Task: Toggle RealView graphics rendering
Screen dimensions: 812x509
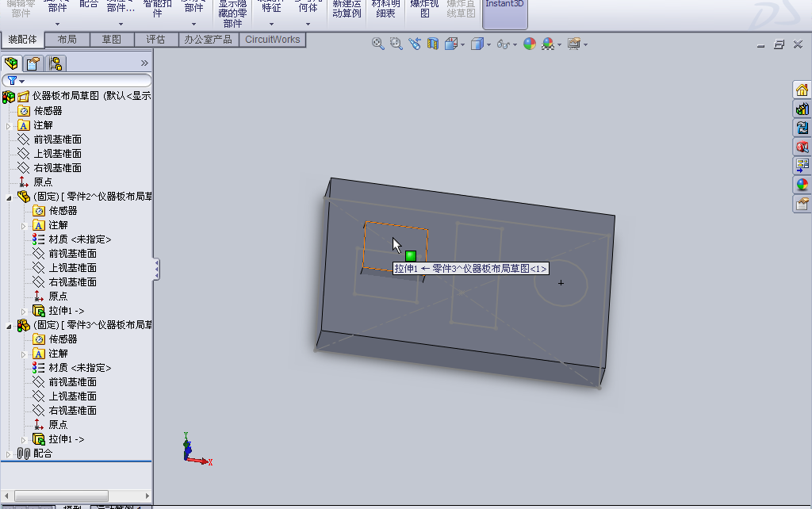Action: click(550, 44)
